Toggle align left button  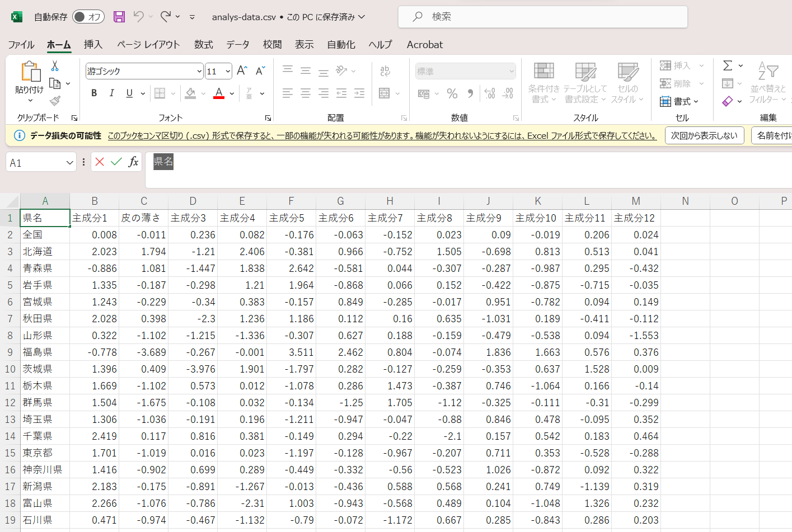pos(288,93)
